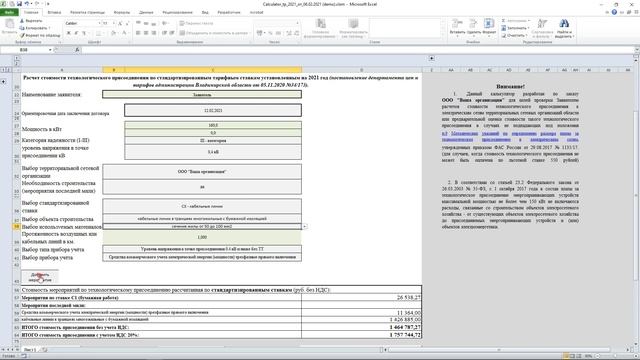Open Page Layout (Разметка страницы) tab
The image size is (640, 360).
coord(87,12)
